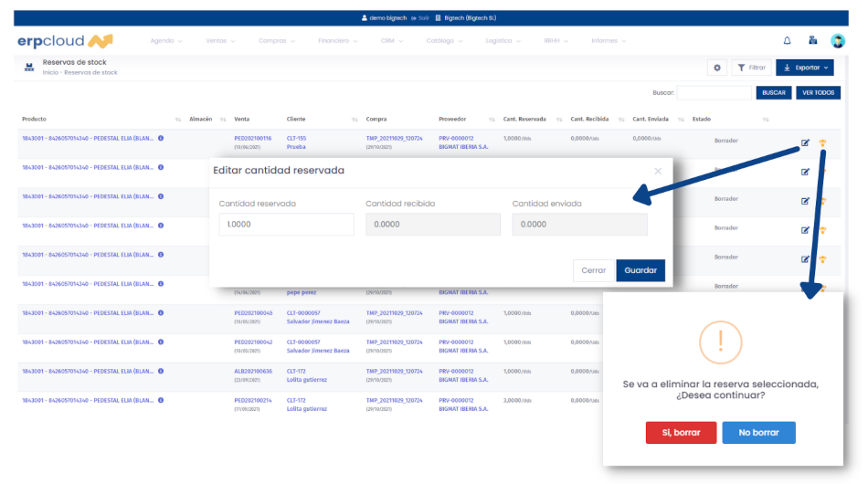Open client pepe perez link
The width and height of the screenshot is (868, 484).
coord(302,292)
